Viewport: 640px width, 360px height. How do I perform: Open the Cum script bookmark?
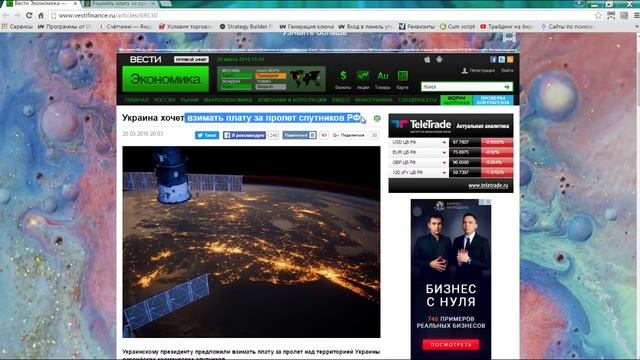pos(458,27)
